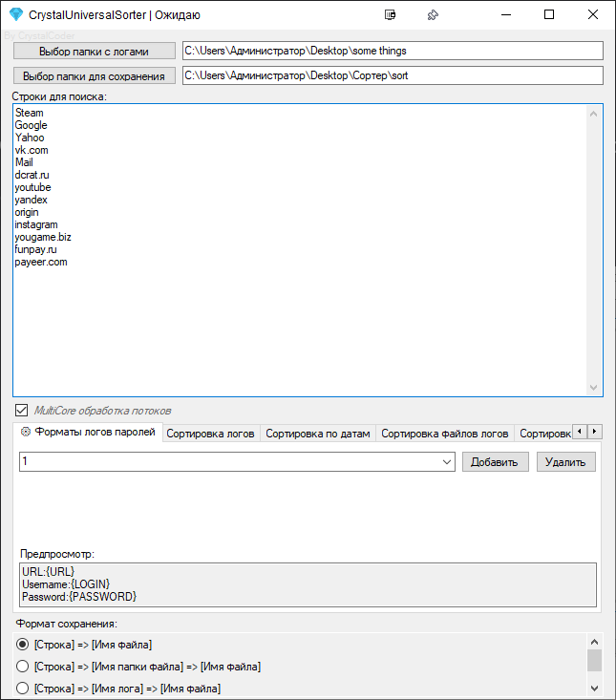The image size is (616, 700).
Task: Click the save folder path field
Action: point(393,75)
